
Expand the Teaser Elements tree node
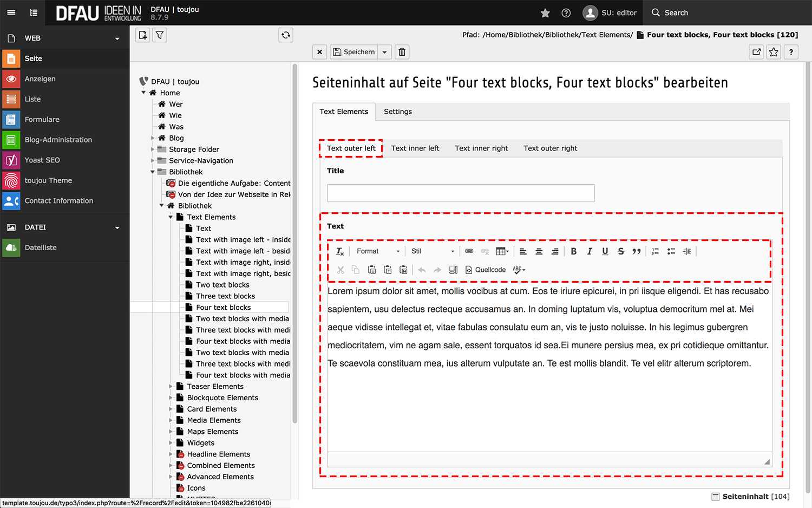coord(171,387)
